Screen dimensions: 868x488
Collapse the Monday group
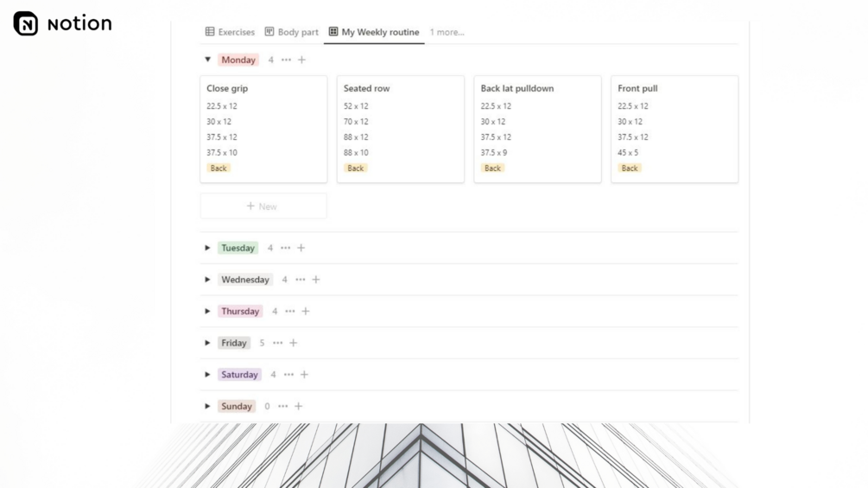[207, 60]
